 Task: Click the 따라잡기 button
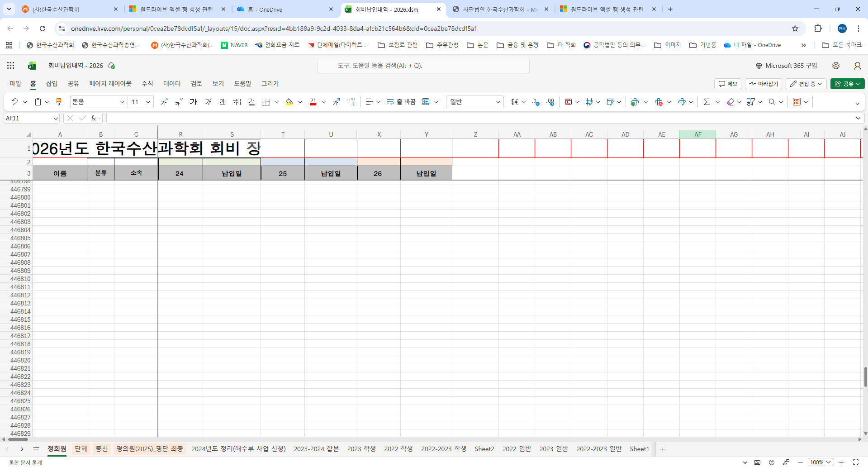[x=764, y=84]
